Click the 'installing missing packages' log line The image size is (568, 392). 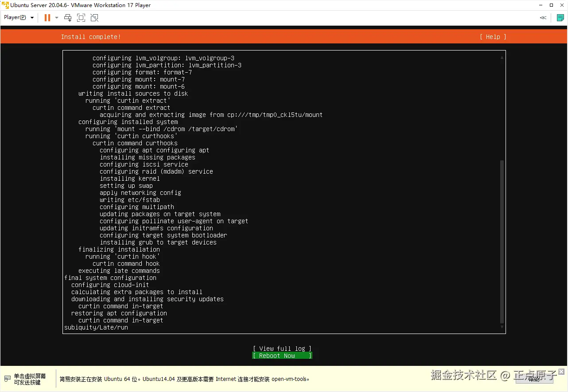click(x=148, y=157)
